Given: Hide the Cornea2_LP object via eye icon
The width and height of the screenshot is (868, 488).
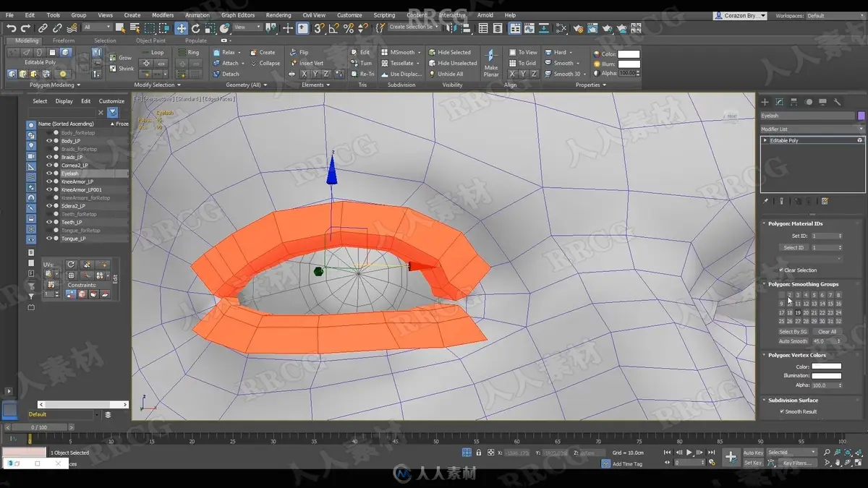Looking at the screenshot, I should coord(50,166).
